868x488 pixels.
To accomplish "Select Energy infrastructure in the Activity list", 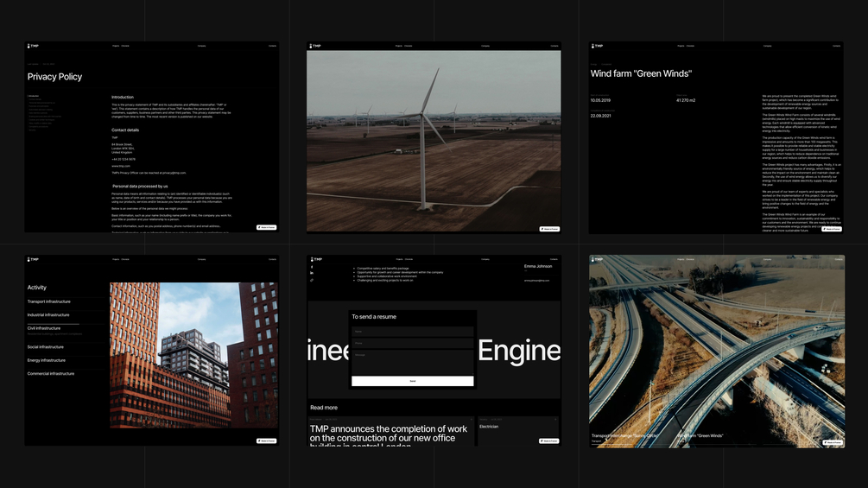I will (47, 360).
